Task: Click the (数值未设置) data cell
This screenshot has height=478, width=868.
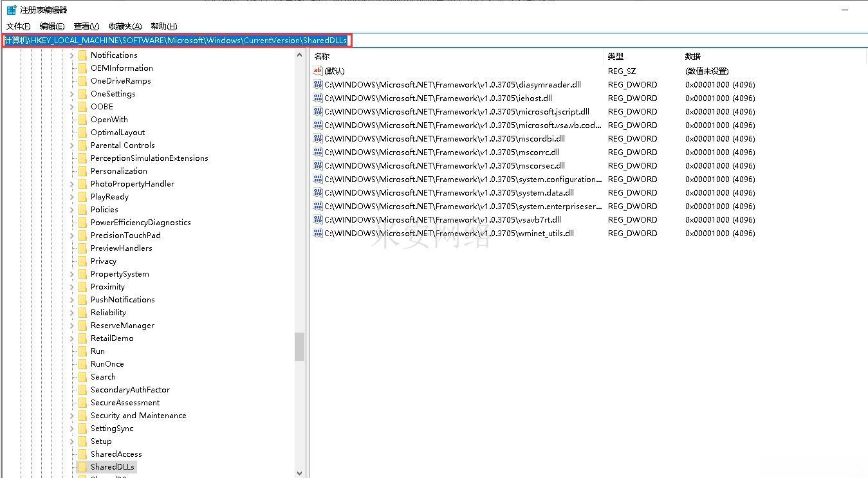Action: [706, 71]
